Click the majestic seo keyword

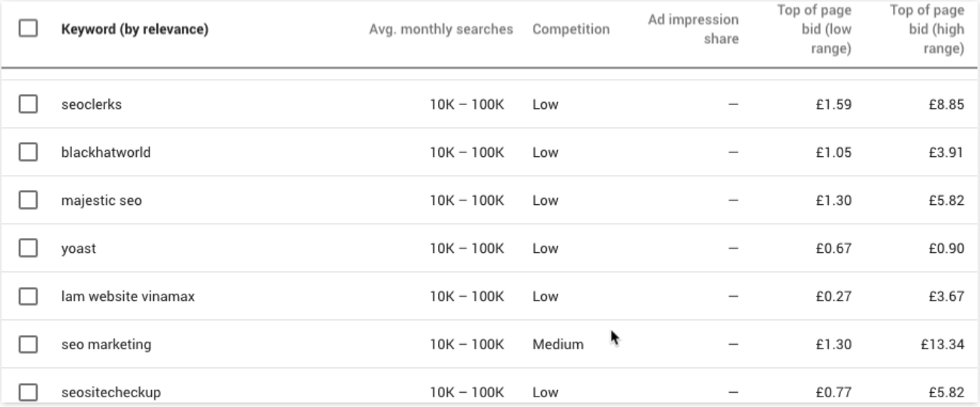tap(101, 200)
